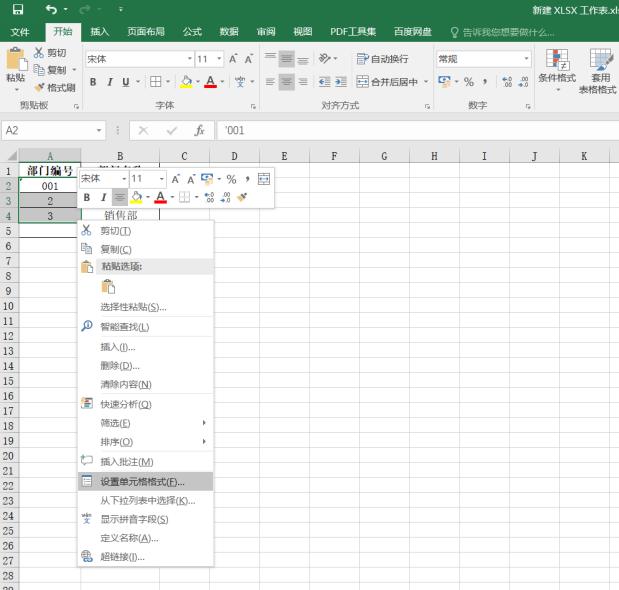Click the Paste clipboard icon in ribbon
The width and height of the screenshot is (619, 590).
point(16,59)
